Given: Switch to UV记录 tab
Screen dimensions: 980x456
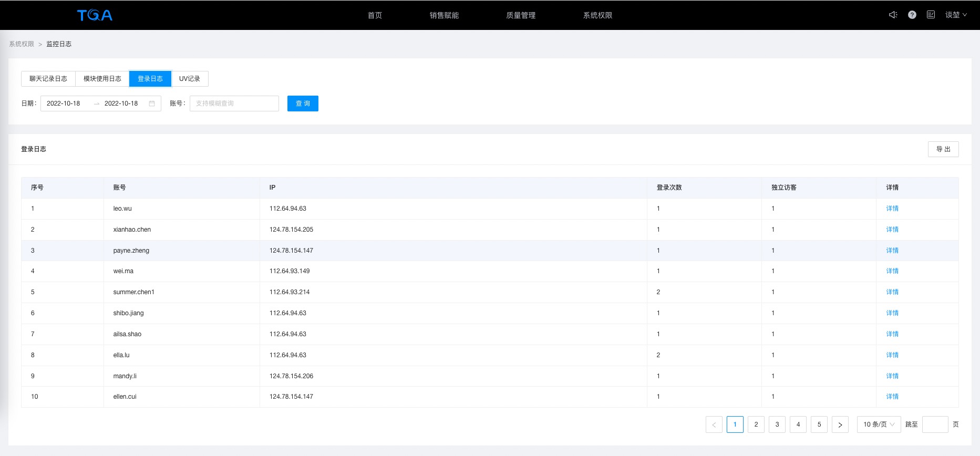Looking at the screenshot, I should [x=190, y=79].
